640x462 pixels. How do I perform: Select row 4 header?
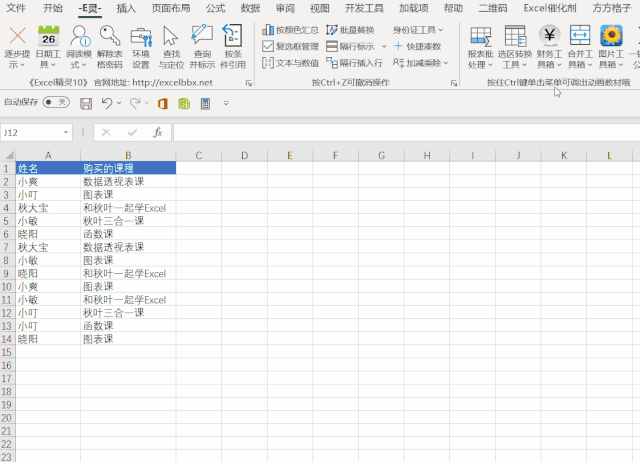click(x=7, y=208)
